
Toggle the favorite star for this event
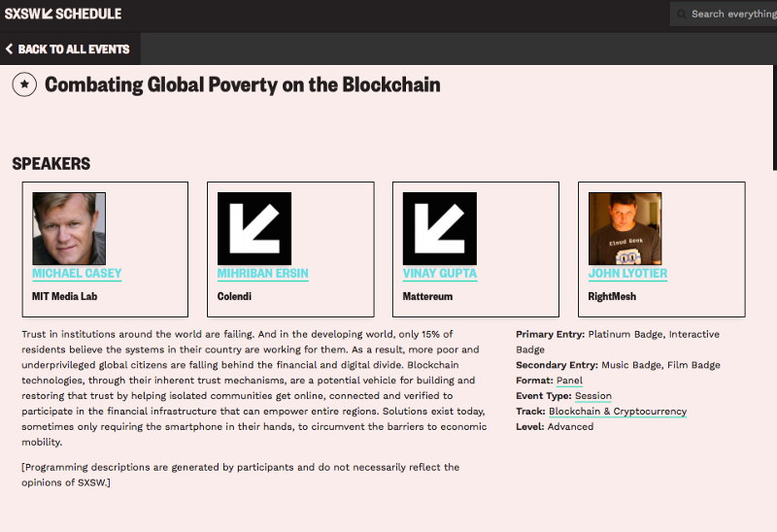[x=24, y=85]
